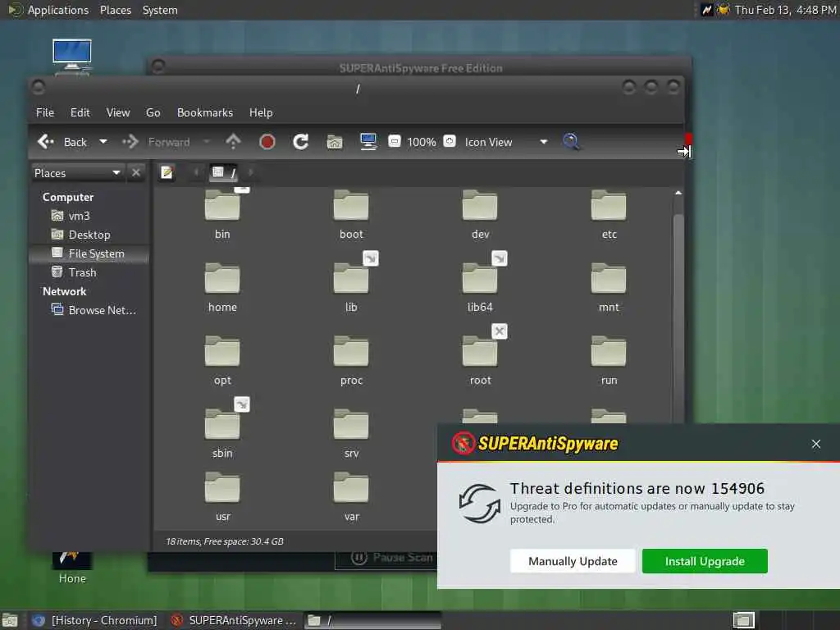Close the SUPERAntiSpyware notification popup

816,444
